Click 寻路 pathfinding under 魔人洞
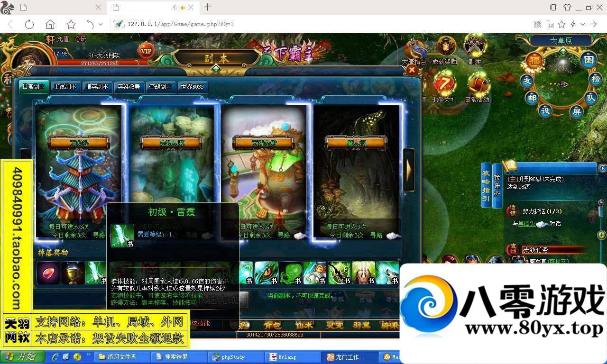The width and height of the screenshot is (607, 364). (x=376, y=235)
